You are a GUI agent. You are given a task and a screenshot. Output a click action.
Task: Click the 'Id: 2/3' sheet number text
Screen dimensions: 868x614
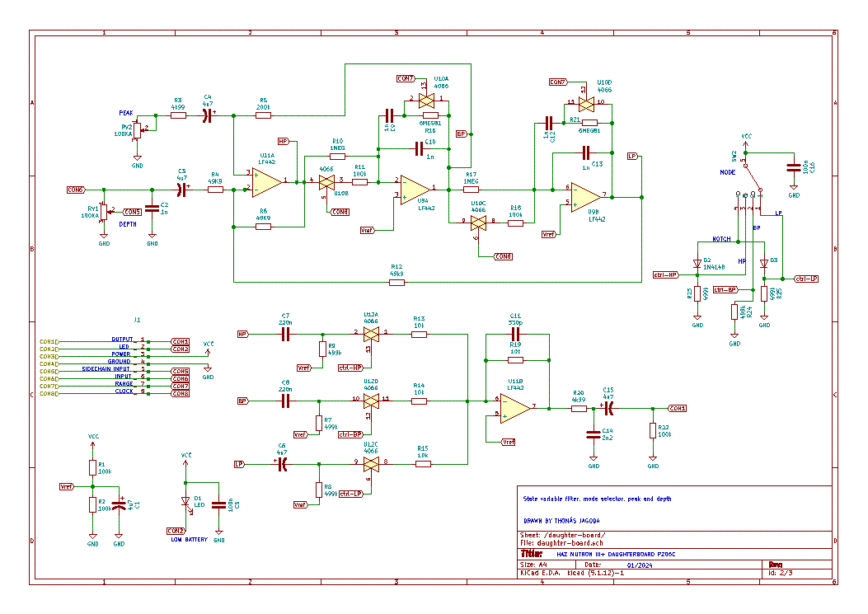tap(781, 573)
